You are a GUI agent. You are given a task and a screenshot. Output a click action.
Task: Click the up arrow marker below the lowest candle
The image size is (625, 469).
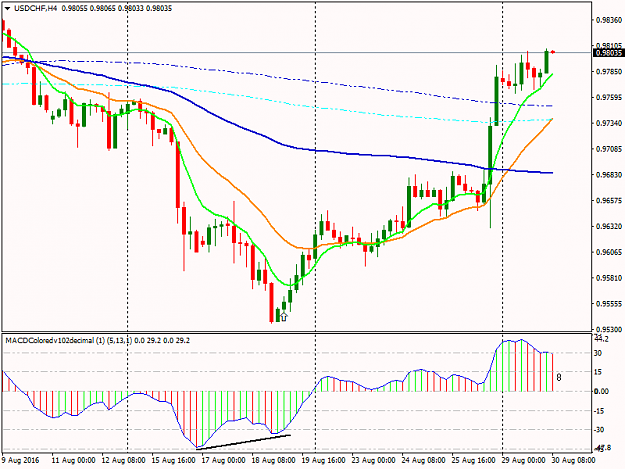click(283, 317)
